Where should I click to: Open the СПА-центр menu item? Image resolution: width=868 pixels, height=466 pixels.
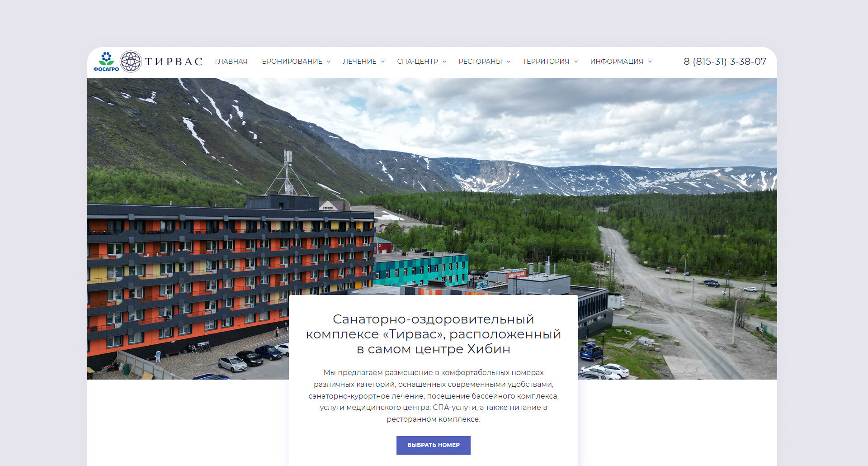(417, 62)
